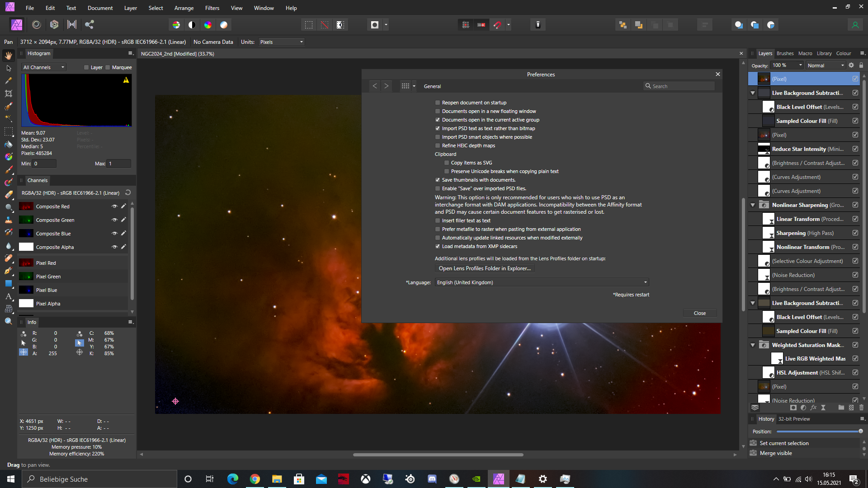The image size is (868, 488).
Task: Click Auto Levels toolbar icon
Action: pos(176,25)
